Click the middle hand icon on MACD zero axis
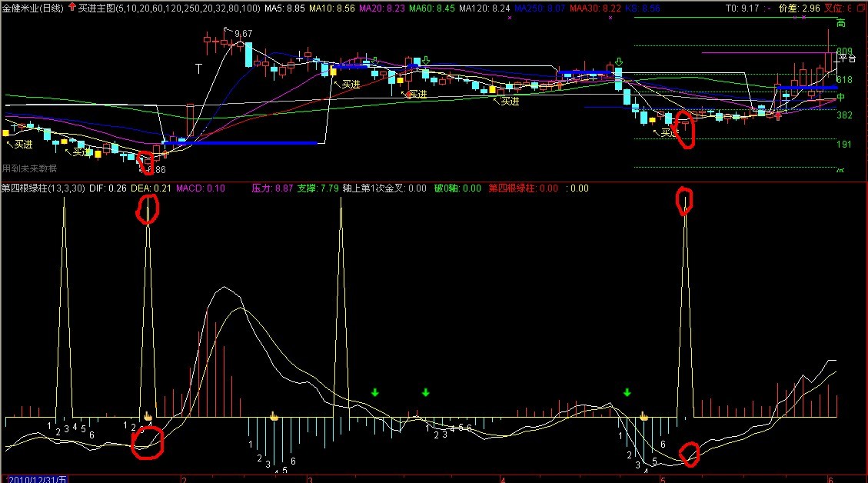This screenshot has height=483, width=868. (x=273, y=416)
